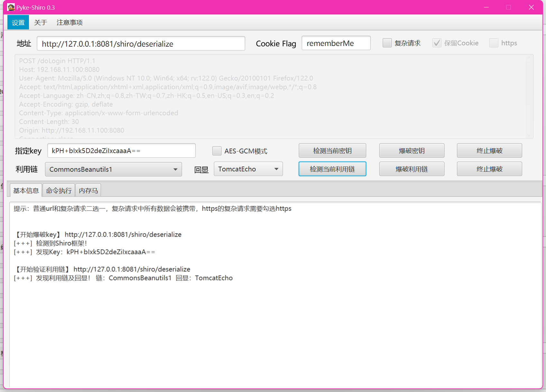Screen dimensions: 546x392
Task: Click the 发现利用链及回显 log line
Action: 123,278
